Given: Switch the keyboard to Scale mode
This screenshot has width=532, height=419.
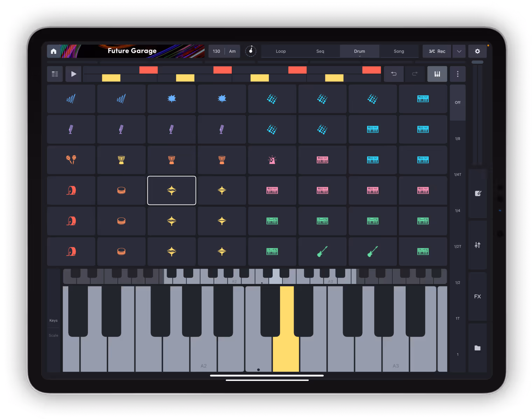Looking at the screenshot, I should (x=53, y=335).
